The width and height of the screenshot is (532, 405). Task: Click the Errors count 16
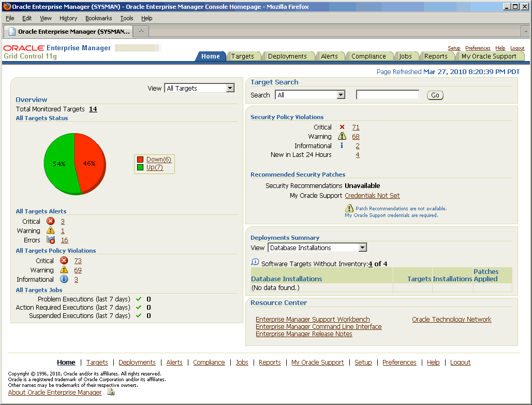tap(65, 240)
